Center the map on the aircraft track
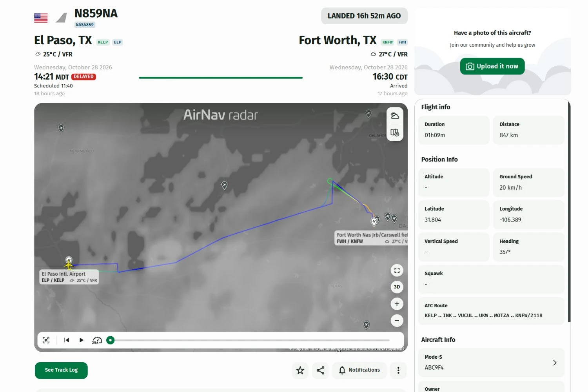 (46, 340)
